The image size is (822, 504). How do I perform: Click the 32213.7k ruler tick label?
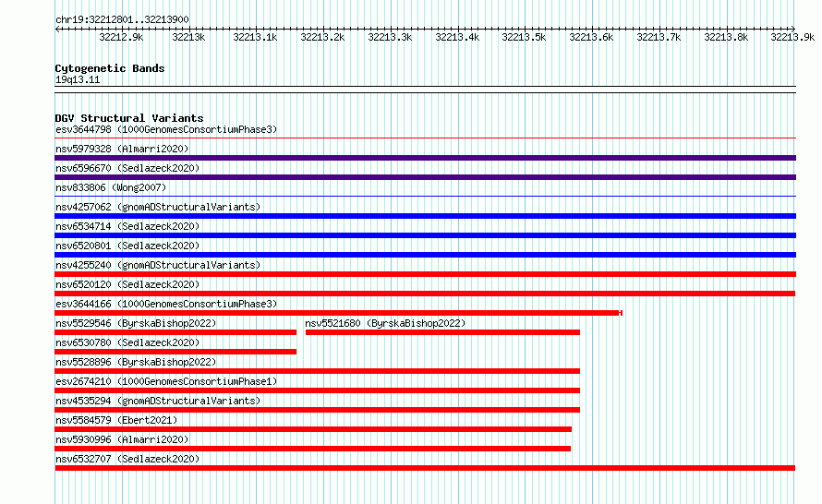pos(659,37)
